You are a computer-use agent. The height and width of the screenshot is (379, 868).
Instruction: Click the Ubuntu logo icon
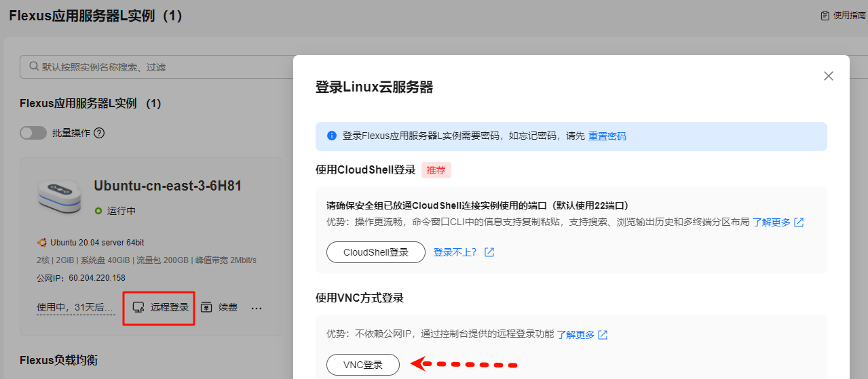(41, 242)
